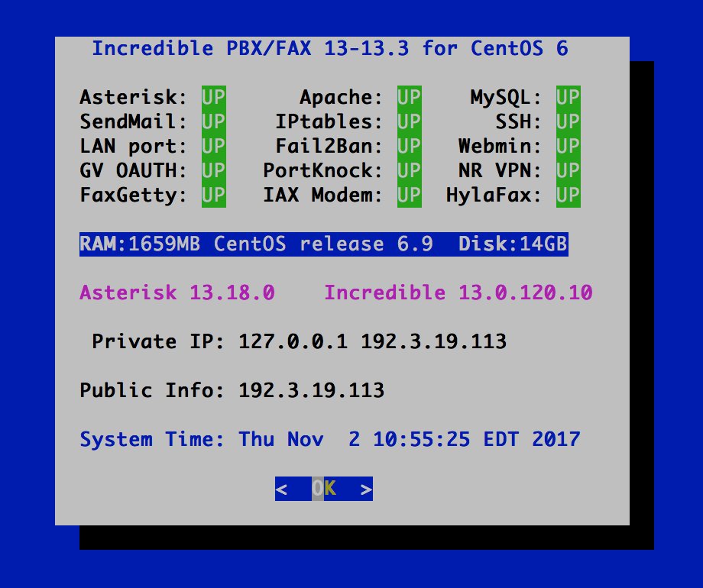Viewport: 703px width, 588px height.
Task: Click the FaxGetty UP status indicator
Action: tap(214, 195)
